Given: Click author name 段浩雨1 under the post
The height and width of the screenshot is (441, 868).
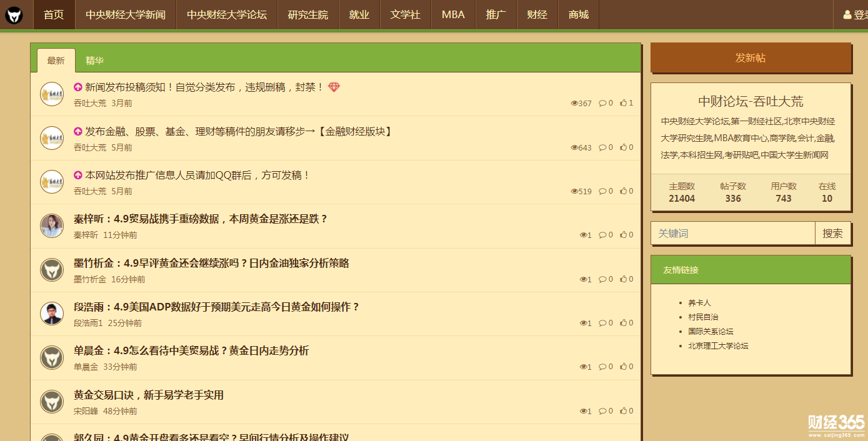Looking at the screenshot, I should (x=88, y=323).
